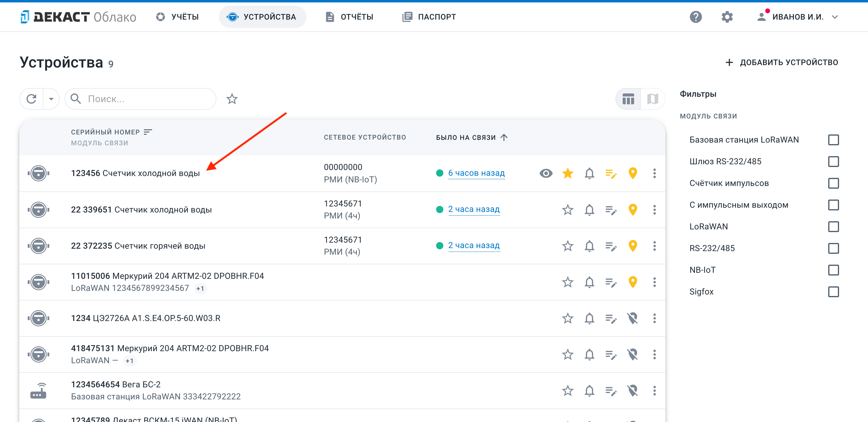Click no-location icon for device 418475131
The height and width of the screenshot is (422, 868).
(x=633, y=354)
